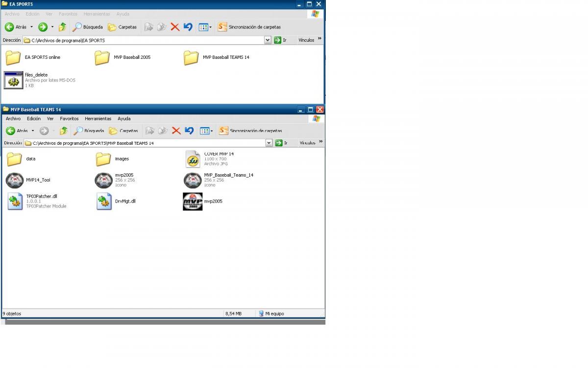The image size is (588, 368).
Task: Open the data folder
Action: tap(14, 159)
